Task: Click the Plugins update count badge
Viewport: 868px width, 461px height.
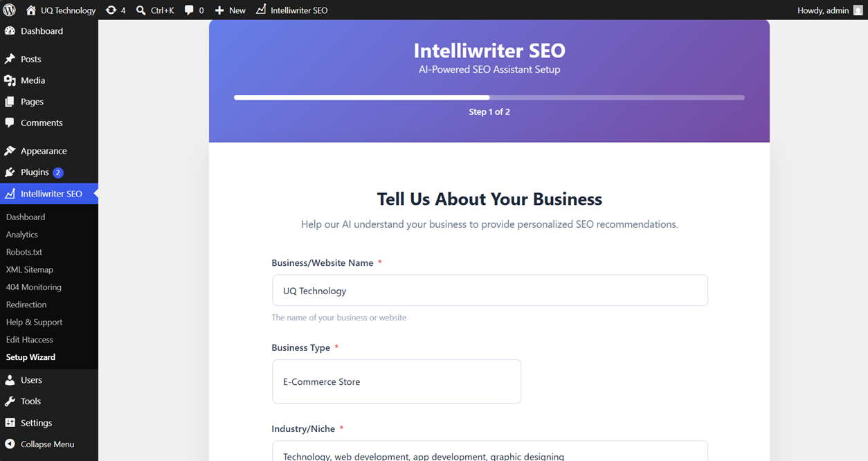Action: (58, 172)
